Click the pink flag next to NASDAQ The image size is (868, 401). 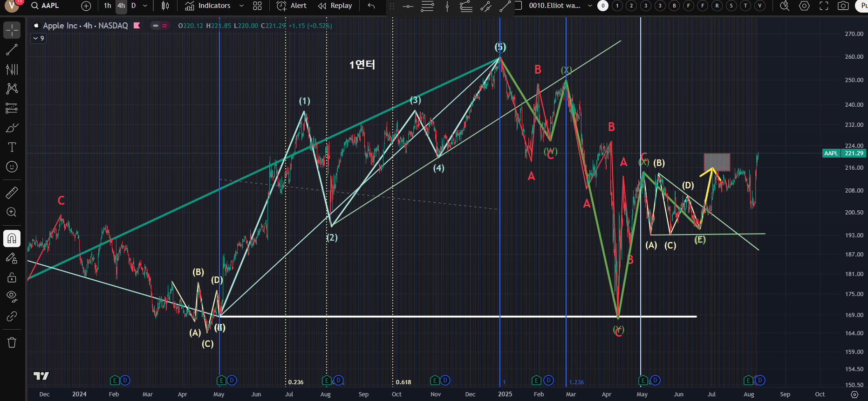coord(137,26)
